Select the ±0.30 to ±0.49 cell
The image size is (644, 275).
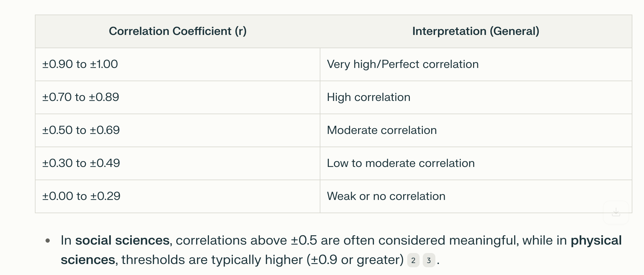pos(178,163)
